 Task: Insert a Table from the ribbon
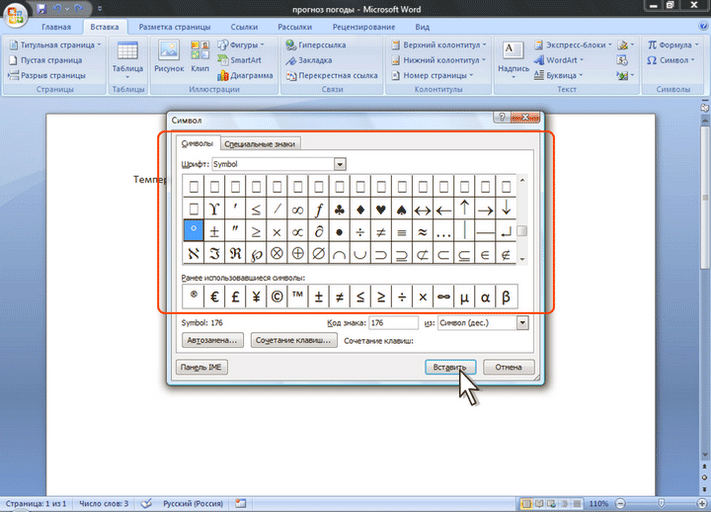(x=127, y=59)
